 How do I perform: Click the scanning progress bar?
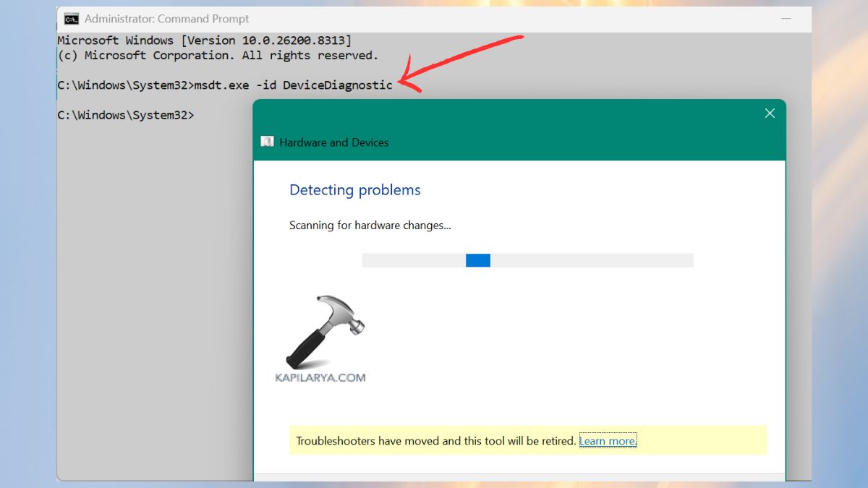click(x=528, y=260)
